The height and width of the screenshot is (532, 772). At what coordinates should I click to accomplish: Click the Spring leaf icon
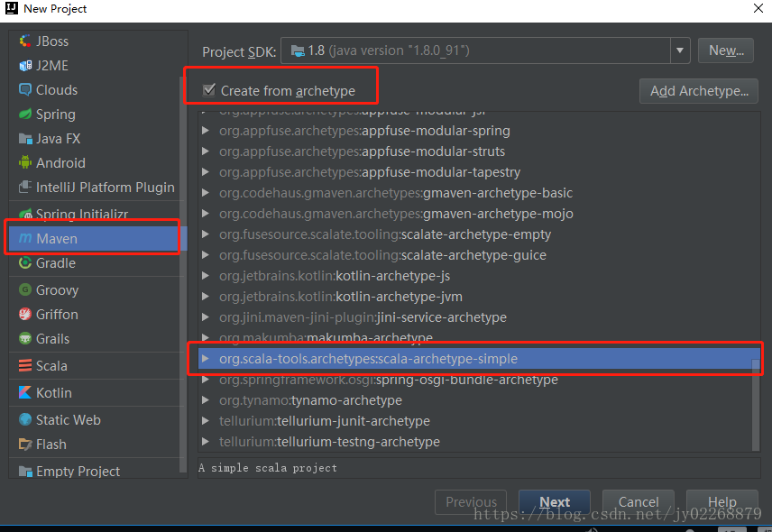25,115
